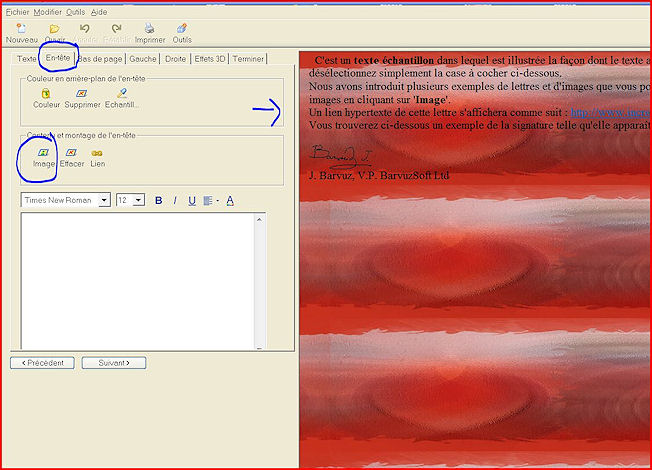The image size is (652, 470).
Task: Switch to the Effets 3D tab
Action: click(x=210, y=59)
